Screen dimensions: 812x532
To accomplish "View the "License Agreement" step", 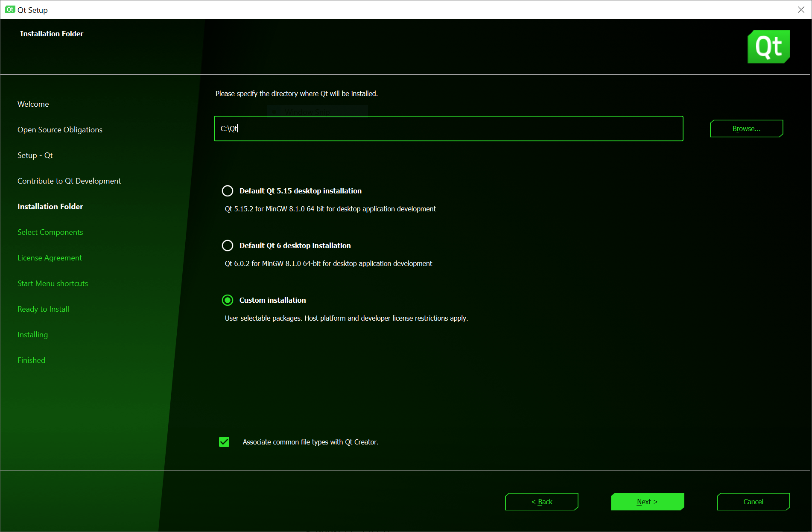I will point(50,257).
